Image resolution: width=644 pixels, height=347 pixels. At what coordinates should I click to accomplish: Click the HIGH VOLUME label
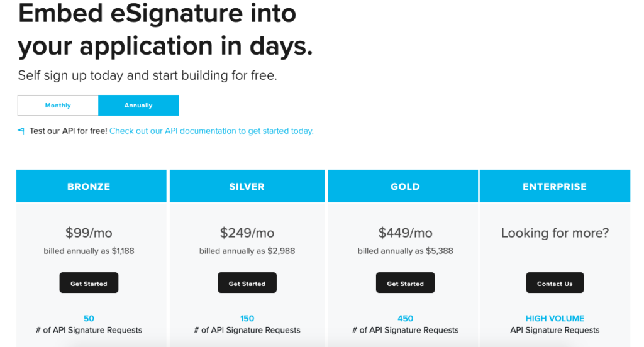point(555,319)
